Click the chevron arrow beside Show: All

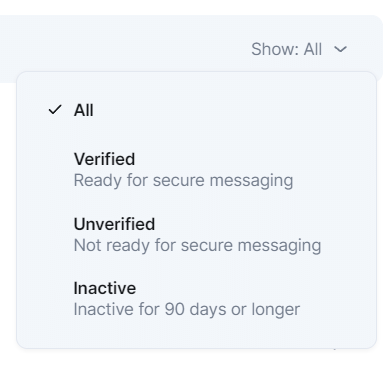340,49
